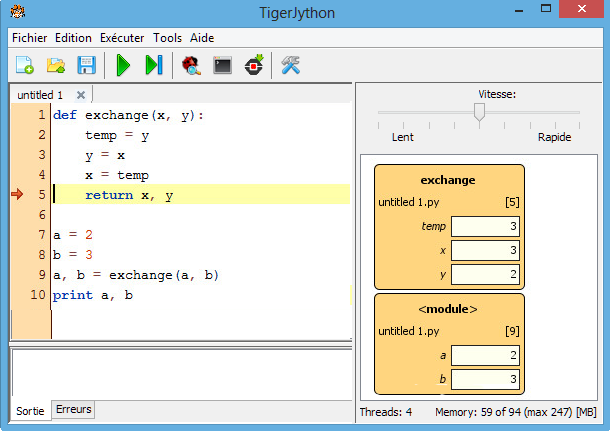Click the Vitesse: label
This screenshot has width=610, height=431.
point(497,94)
